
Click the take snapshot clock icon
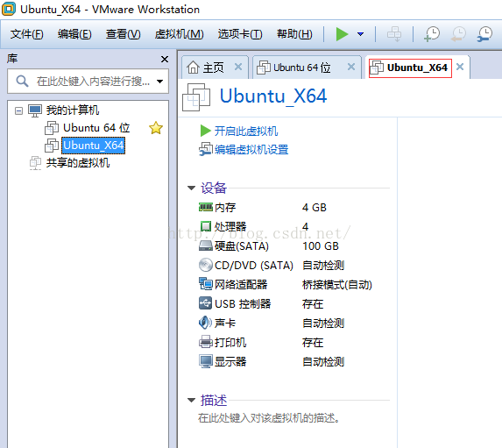click(432, 34)
